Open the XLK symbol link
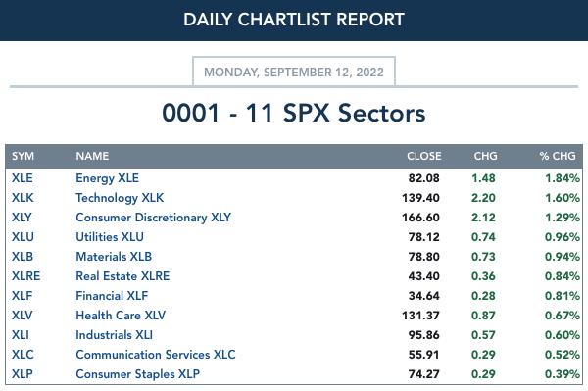This screenshot has width=588, height=391. pos(23,198)
